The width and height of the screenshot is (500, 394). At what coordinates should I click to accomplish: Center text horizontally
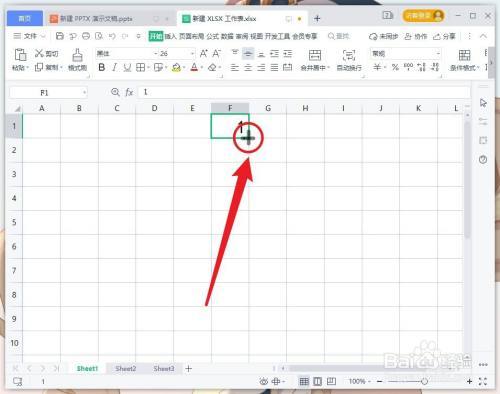(248, 68)
